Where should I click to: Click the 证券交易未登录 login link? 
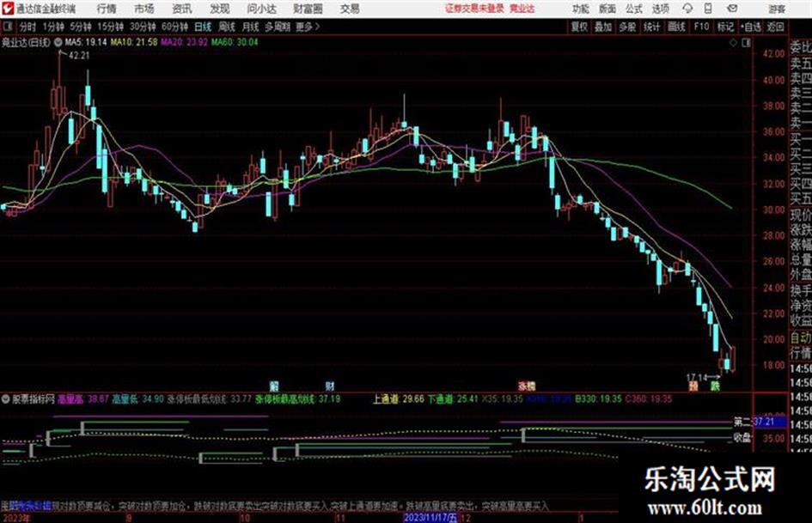click(475, 9)
